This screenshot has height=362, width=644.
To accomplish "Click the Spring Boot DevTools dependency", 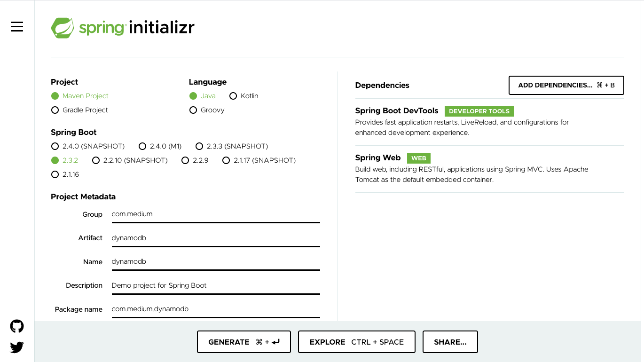I will (490, 122).
